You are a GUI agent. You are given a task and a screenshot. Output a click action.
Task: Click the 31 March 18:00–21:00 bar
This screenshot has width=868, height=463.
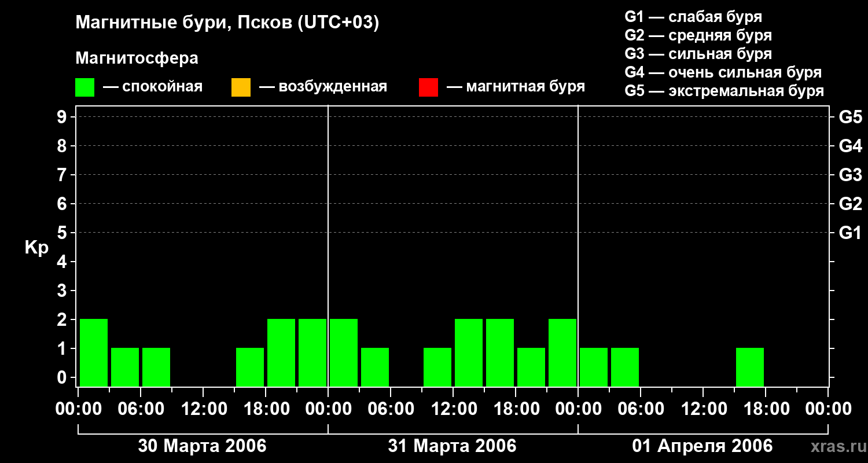(531, 367)
